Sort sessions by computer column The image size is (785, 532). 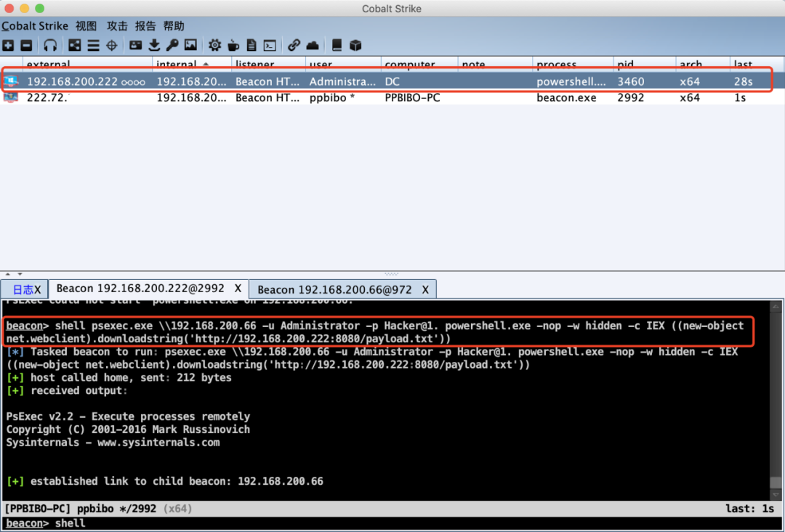click(419, 63)
